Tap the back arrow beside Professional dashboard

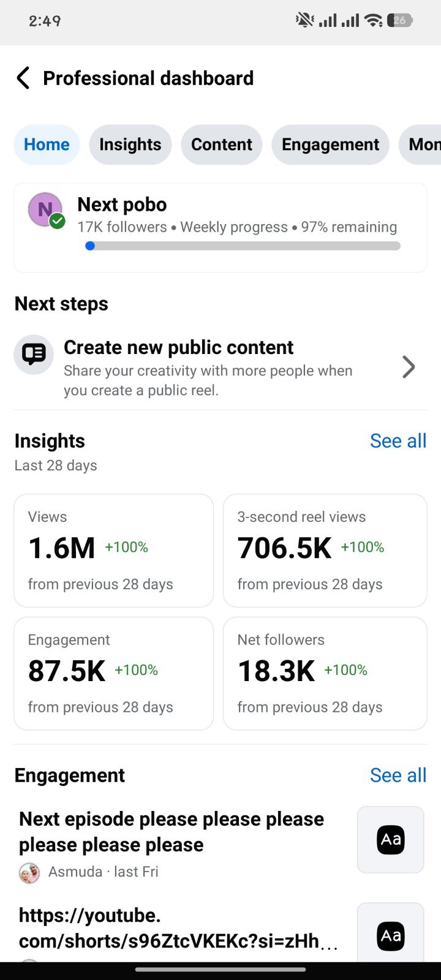23,78
